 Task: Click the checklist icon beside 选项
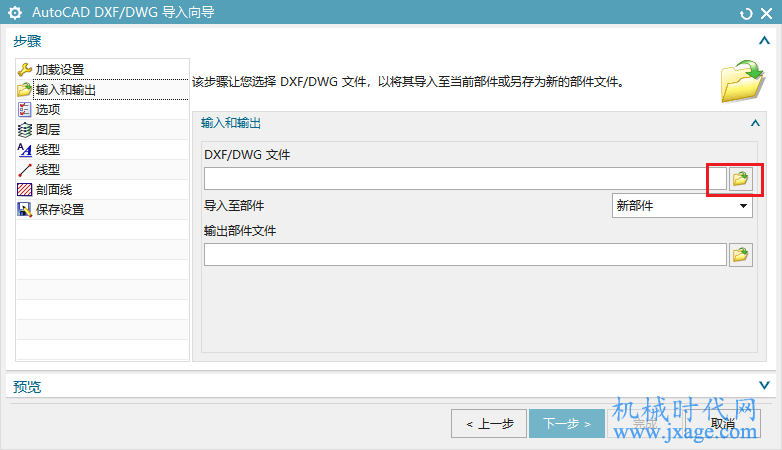[24, 110]
